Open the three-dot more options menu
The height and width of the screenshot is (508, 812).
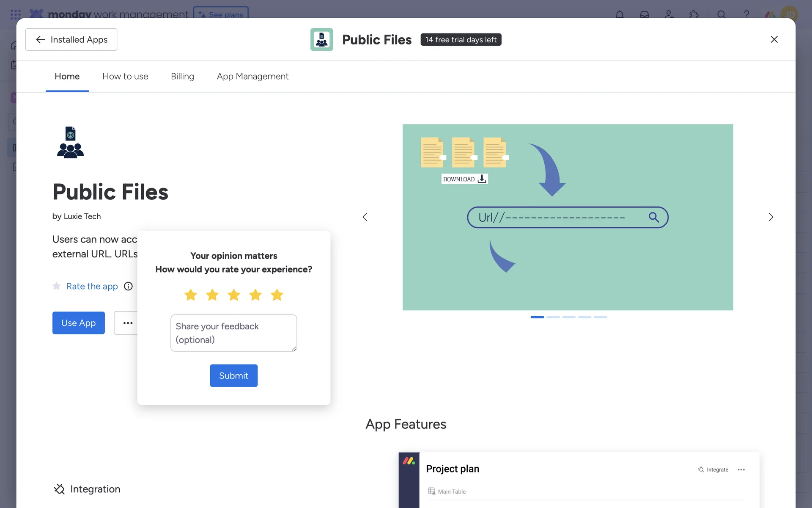127,323
